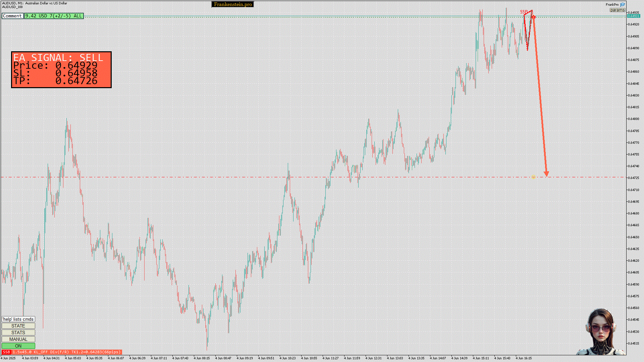Click the orange strategy parameters status text
This screenshot has width=644, height=362.
pos(66,352)
